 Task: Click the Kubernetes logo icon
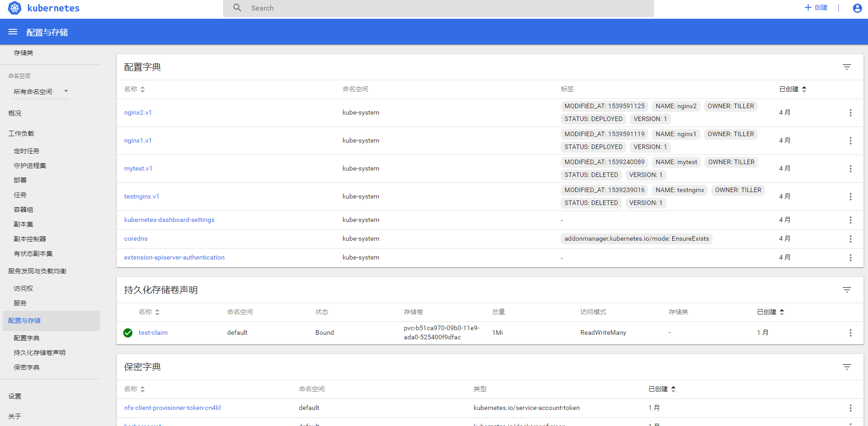coord(15,8)
